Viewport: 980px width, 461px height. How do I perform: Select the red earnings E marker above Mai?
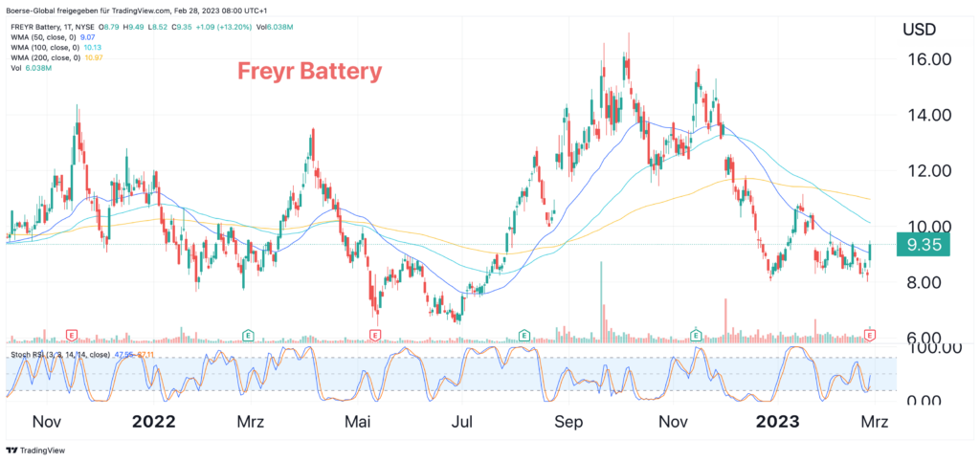click(x=375, y=336)
